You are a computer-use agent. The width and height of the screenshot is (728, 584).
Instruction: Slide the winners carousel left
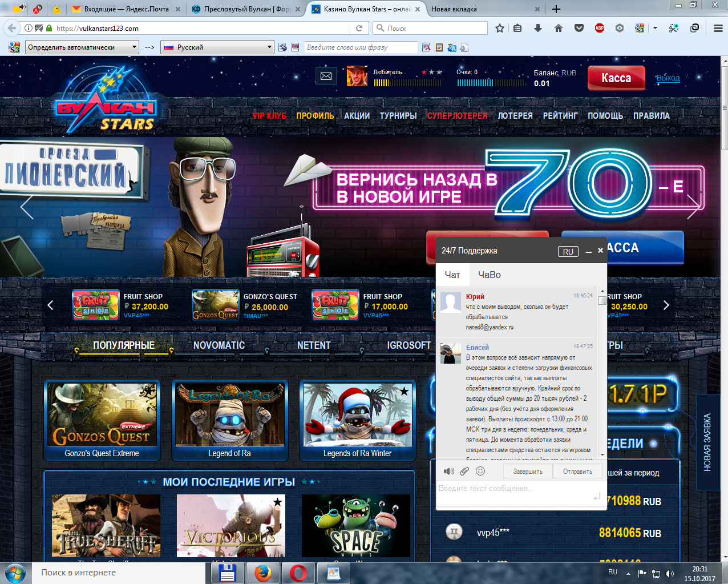point(50,305)
